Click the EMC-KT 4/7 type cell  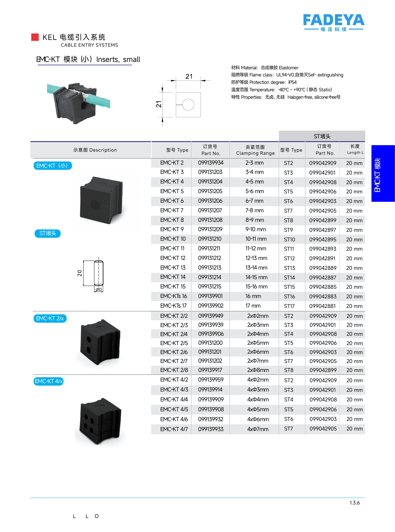174,429
